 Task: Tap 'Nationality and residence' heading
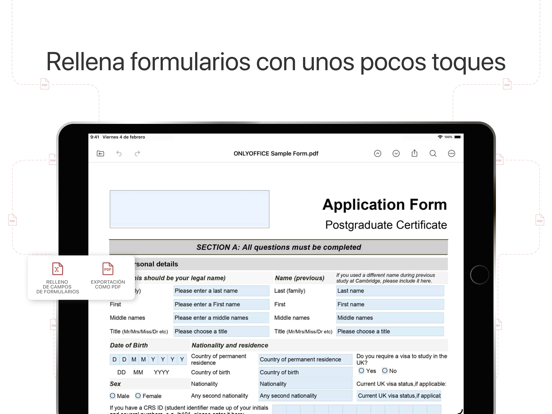230,345
